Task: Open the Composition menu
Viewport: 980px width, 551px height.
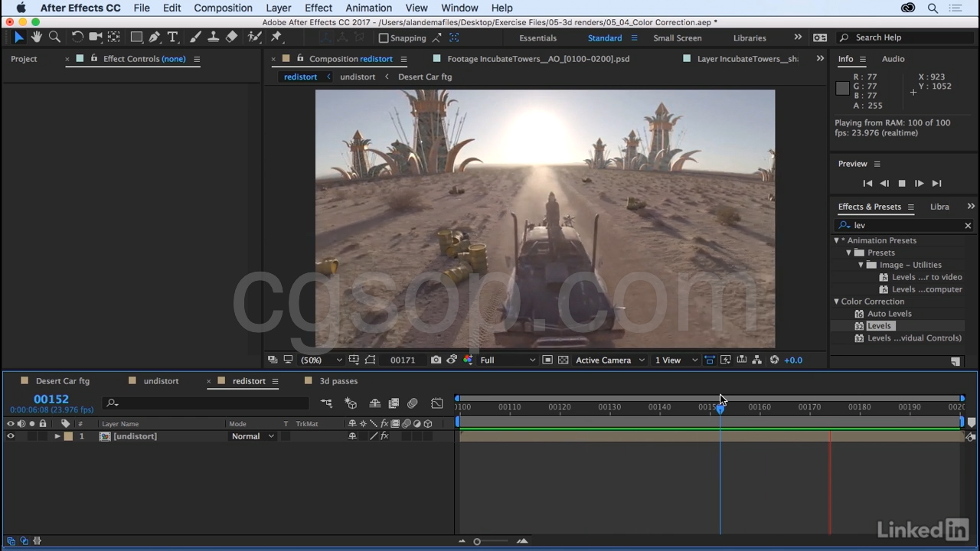Action: pyautogui.click(x=223, y=8)
